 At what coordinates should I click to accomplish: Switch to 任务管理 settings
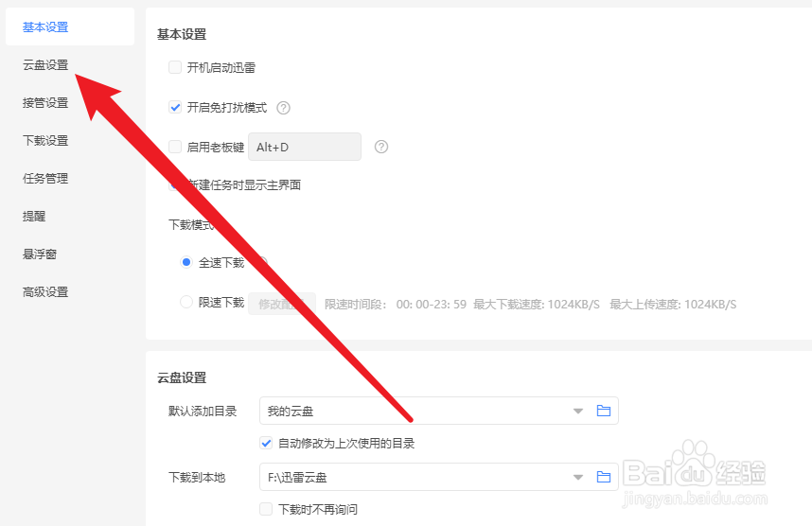click(45, 178)
